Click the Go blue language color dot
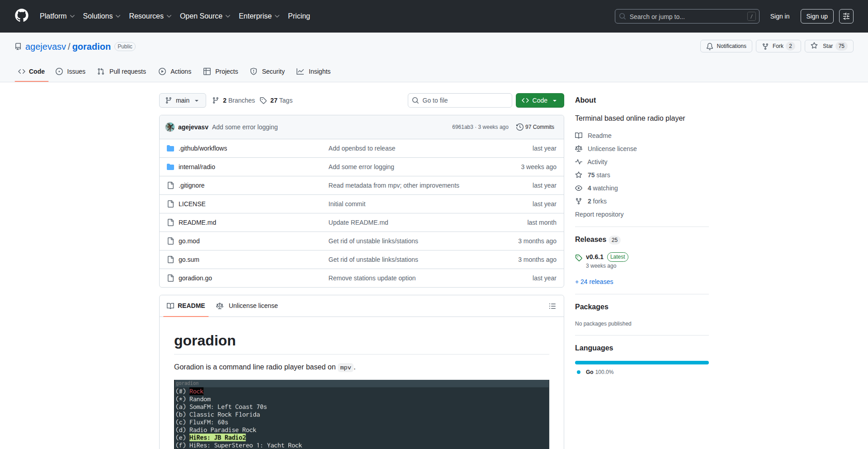The height and width of the screenshot is (449, 868). 579,372
